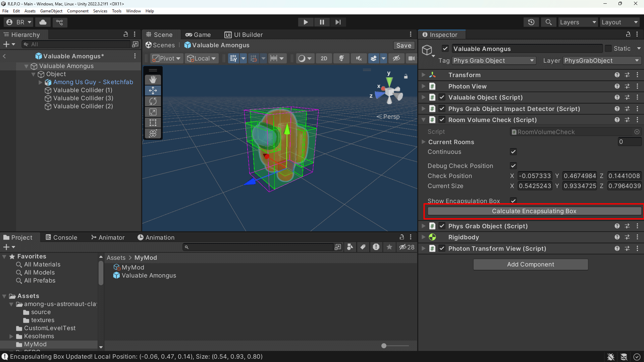
Task: Click the Add Component button
Action: pos(530,264)
